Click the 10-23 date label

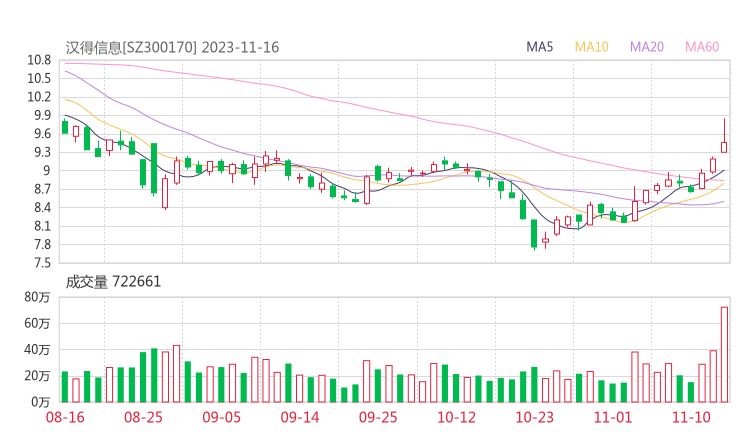534,417
